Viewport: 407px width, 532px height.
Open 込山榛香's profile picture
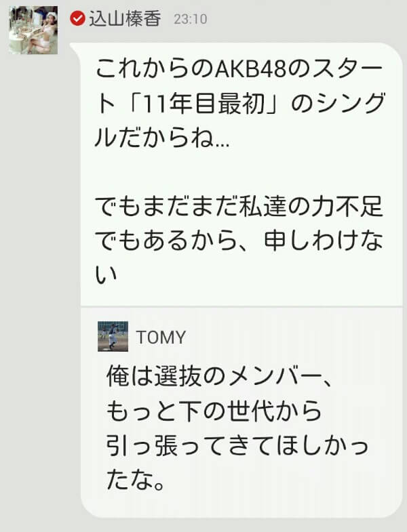tap(33, 30)
